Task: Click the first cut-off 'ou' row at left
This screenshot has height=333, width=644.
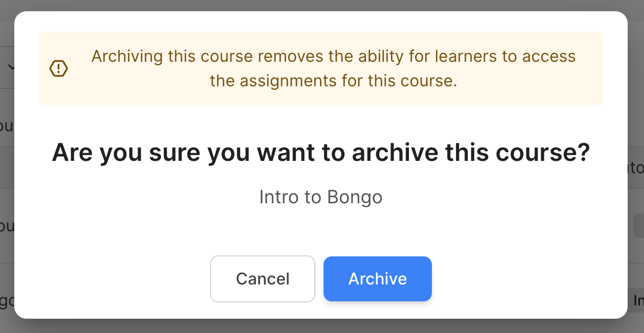Action: click(7, 126)
